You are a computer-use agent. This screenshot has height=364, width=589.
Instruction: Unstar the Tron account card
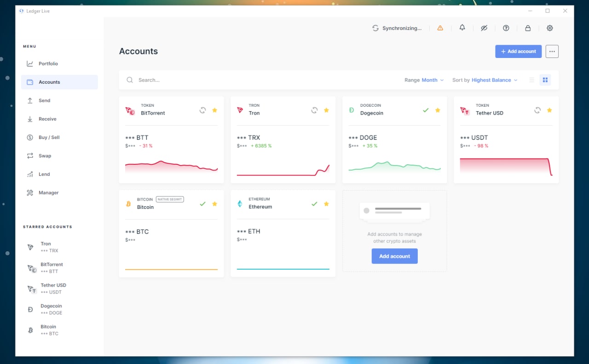(326, 110)
